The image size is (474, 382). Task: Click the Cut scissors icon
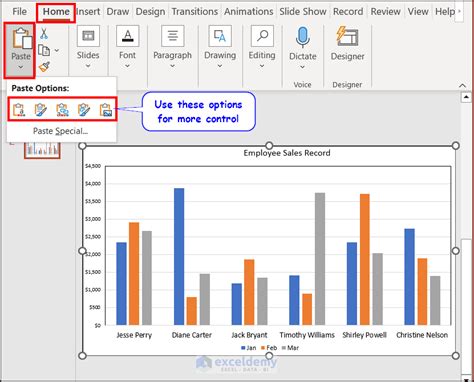pos(44,34)
